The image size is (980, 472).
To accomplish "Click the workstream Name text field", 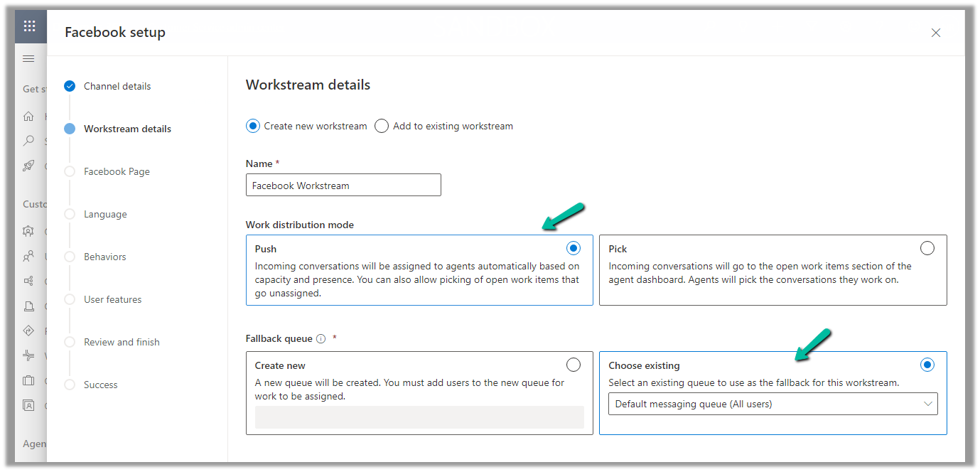I will [x=343, y=186].
